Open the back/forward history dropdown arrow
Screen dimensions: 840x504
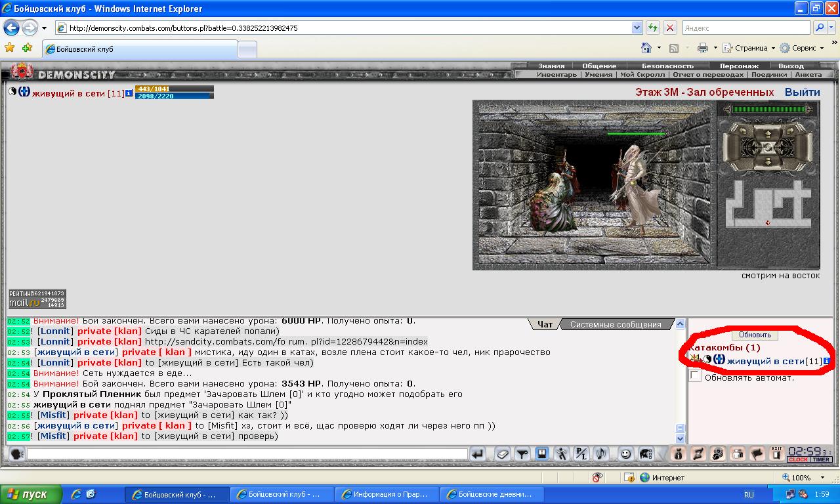click(44, 28)
